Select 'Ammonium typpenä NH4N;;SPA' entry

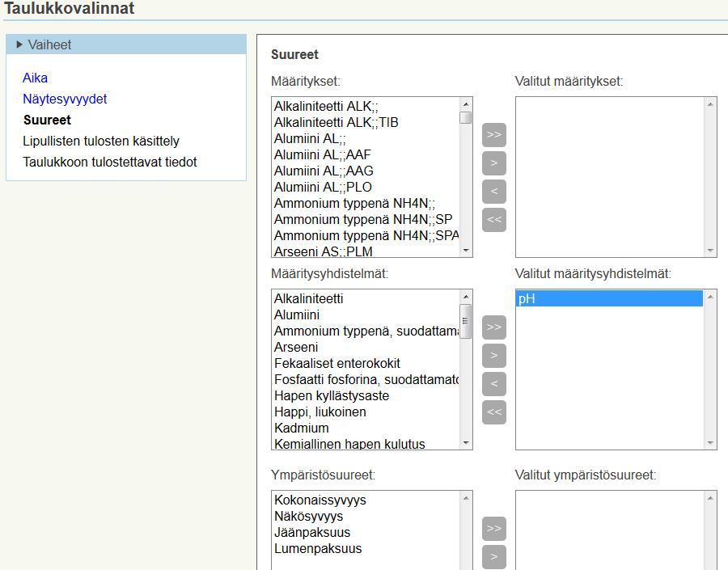tap(366, 235)
